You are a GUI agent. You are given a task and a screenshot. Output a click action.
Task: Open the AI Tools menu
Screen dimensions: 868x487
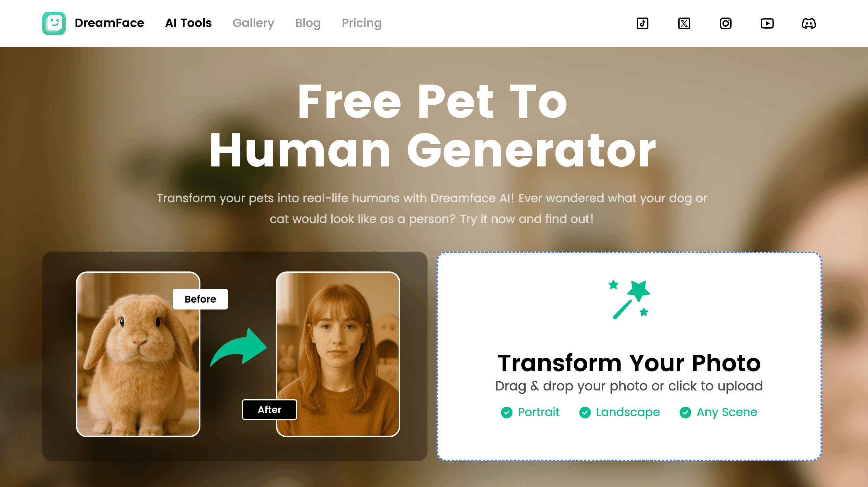pyautogui.click(x=188, y=23)
